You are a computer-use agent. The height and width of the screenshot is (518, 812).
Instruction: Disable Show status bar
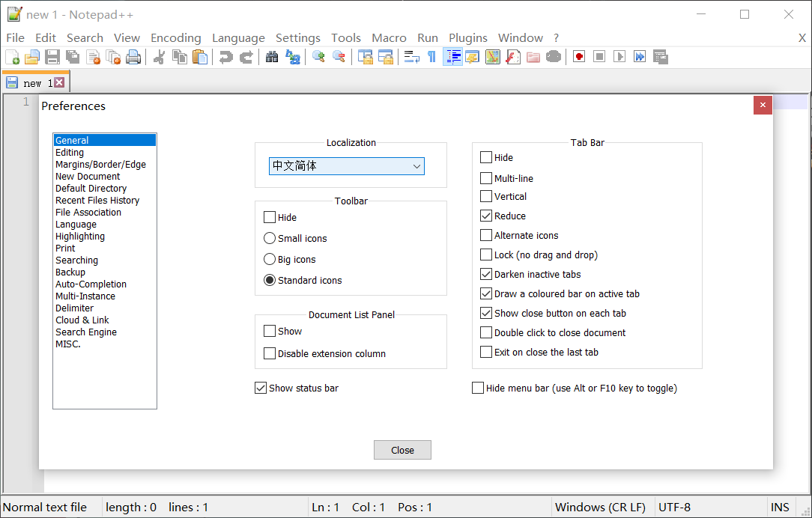260,388
